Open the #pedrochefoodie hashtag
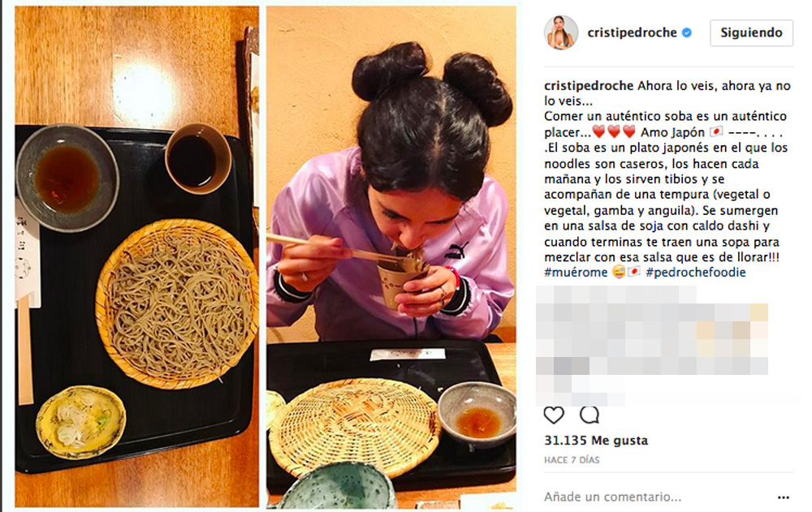This screenshot has height=512, width=812. tap(696, 273)
